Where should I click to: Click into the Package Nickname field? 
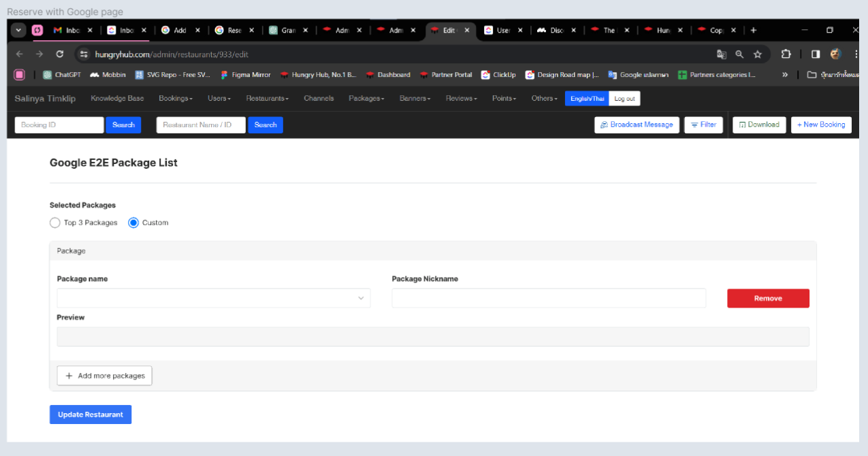[x=548, y=298]
